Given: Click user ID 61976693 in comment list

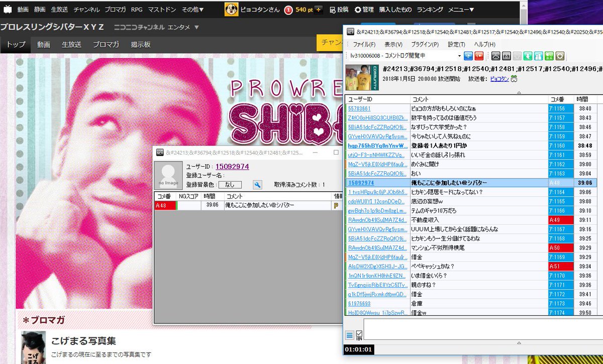Looking at the screenshot, I should point(359,304).
